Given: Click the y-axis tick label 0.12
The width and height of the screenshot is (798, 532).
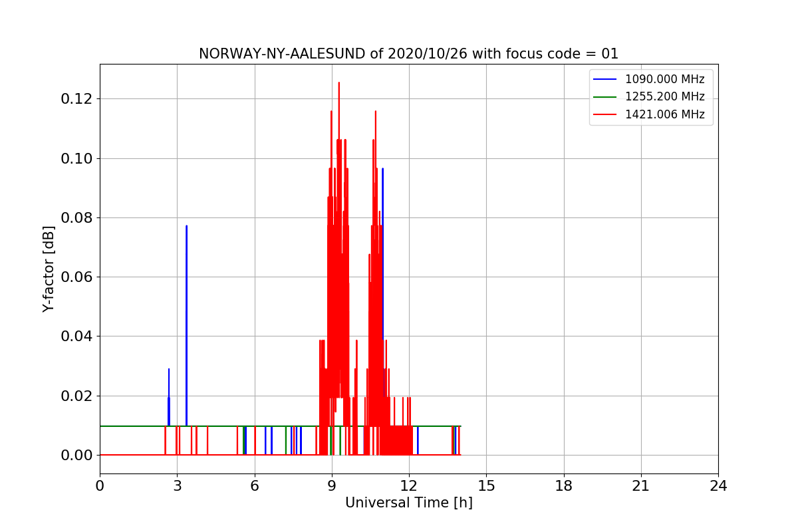Looking at the screenshot, I should [76, 99].
